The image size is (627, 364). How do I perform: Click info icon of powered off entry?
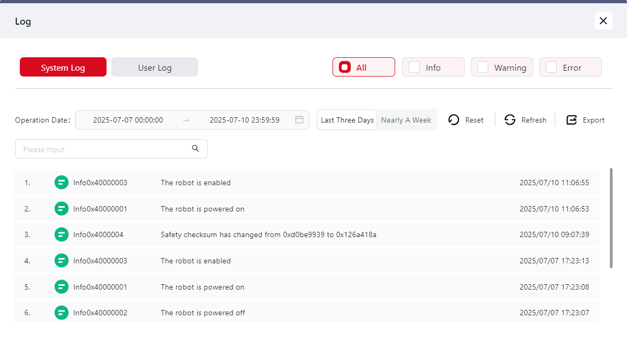pos(62,313)
